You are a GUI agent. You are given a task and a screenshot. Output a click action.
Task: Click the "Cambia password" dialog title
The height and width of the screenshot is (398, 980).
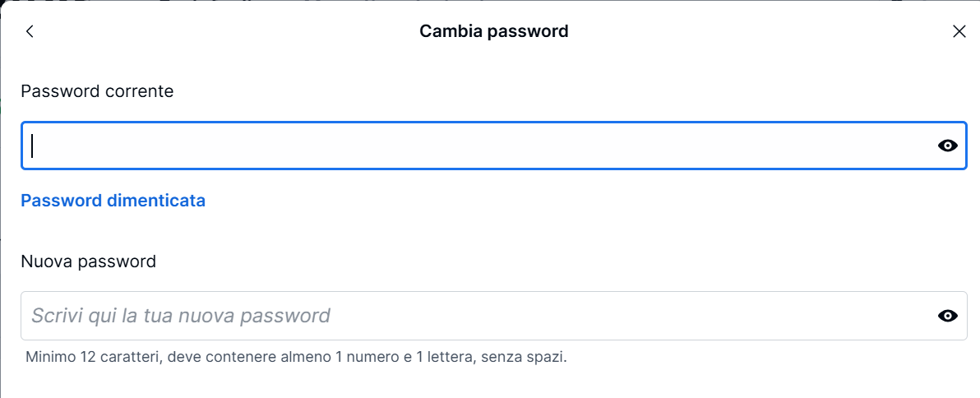tap(493, 31)
